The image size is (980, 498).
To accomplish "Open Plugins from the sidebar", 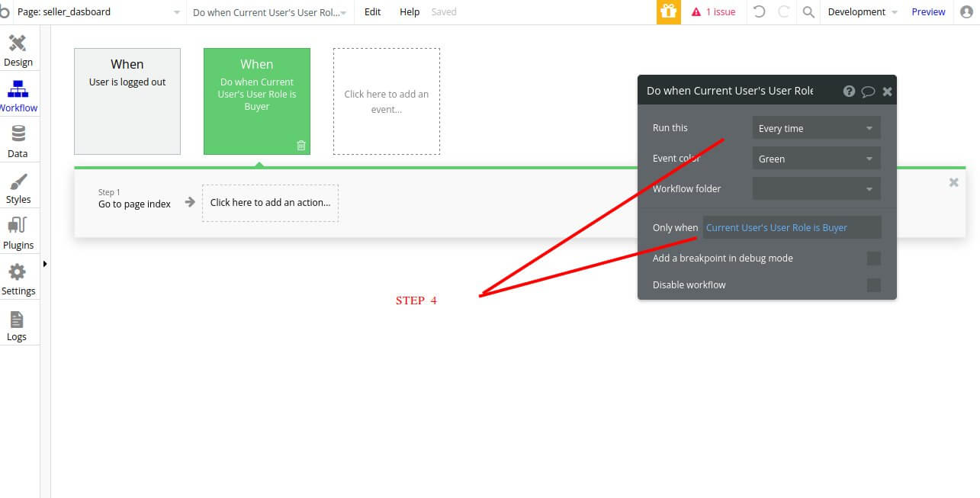I will (x=18, y=233).
